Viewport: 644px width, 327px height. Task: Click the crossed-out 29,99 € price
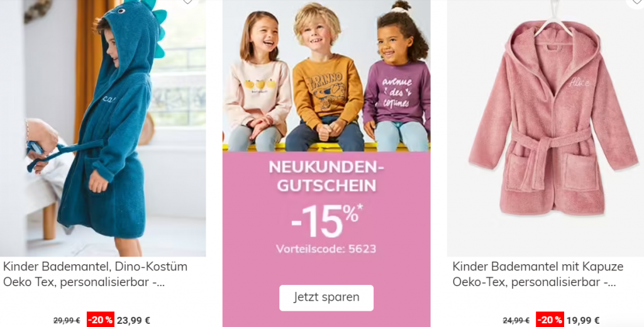67,321
